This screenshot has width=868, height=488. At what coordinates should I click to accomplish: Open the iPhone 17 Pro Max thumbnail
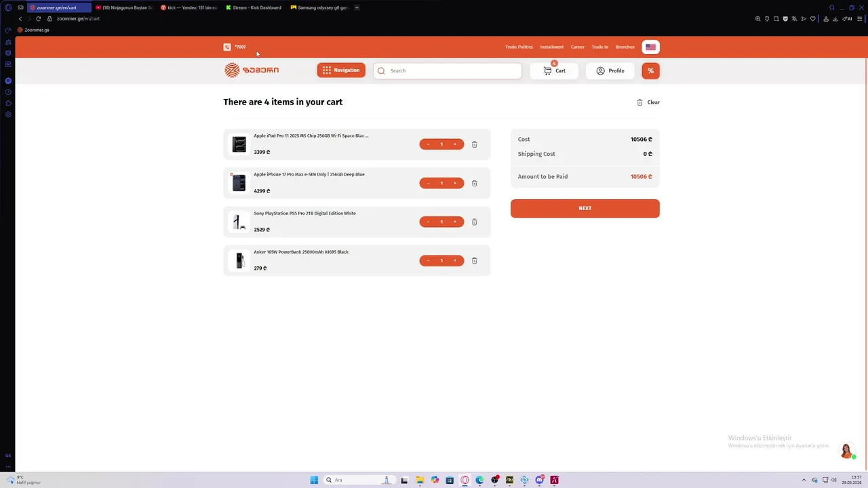coord(239,183)
